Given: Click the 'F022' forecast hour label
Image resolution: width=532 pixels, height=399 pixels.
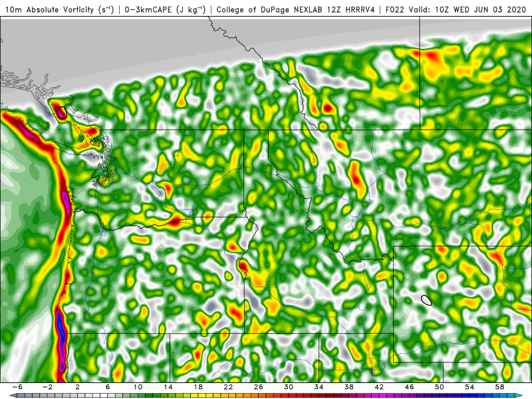Looking at the screenshot, I should coord(395,9).
